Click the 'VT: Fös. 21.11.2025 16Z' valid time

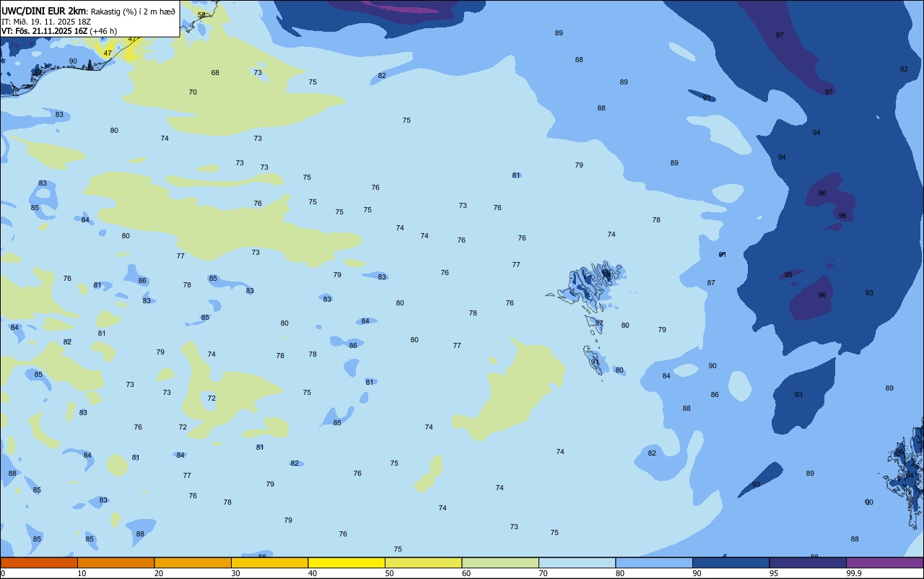click(45, 31)
